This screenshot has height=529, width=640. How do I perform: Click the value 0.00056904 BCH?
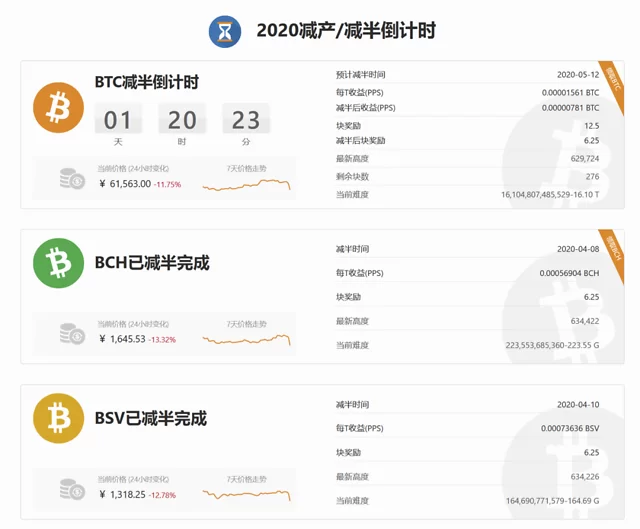point(569,273)
